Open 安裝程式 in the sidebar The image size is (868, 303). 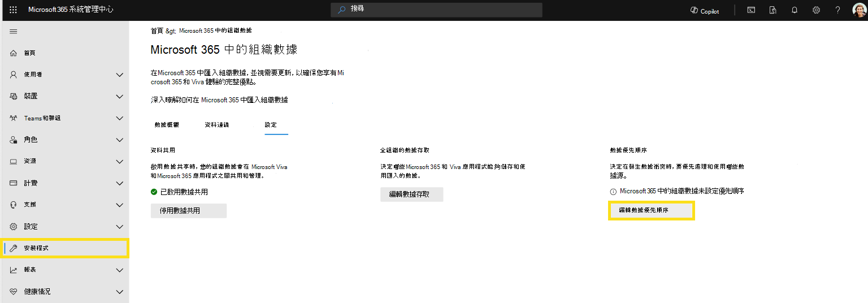pos(64,248)
